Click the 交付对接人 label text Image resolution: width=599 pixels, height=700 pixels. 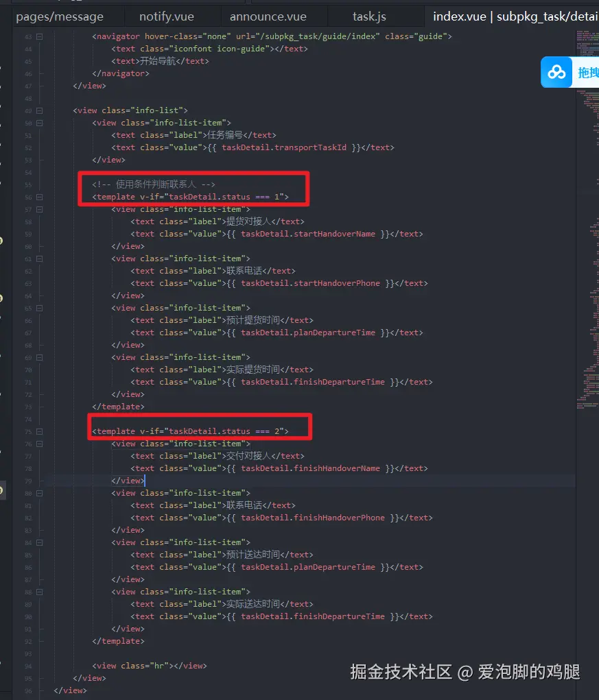[248, 456]
